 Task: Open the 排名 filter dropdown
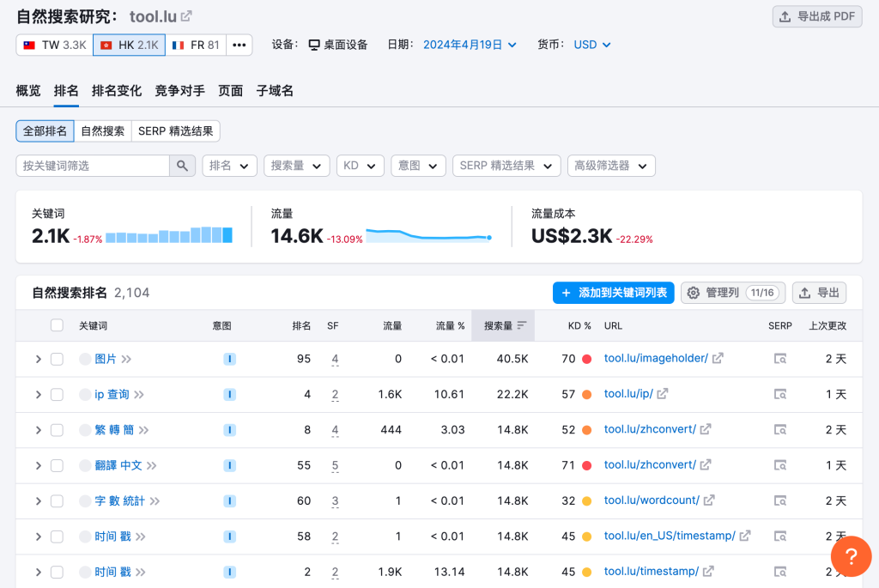(x=229, y=166)
